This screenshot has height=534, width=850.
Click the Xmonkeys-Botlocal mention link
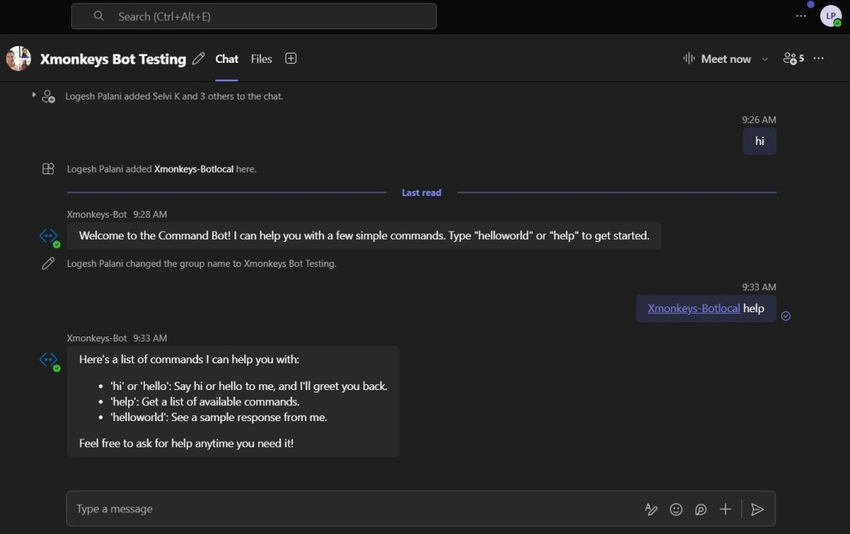click(x=693, y=308)
